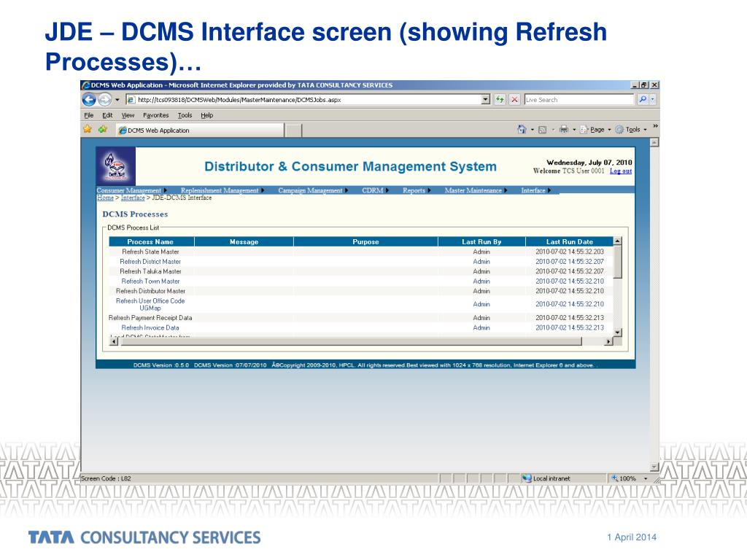Screen dimensions: 747x560
Task: Select the Refresh Distributor Master process
Action: pos(150,291)
